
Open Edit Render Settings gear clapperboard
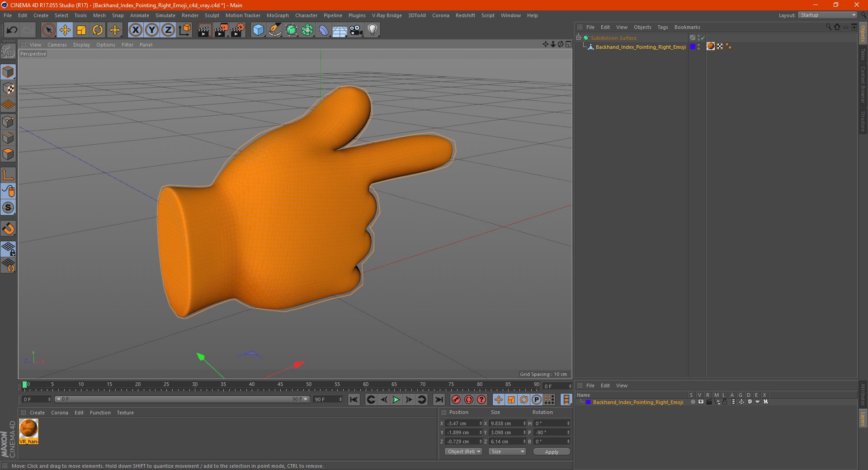click(x=238, y=30)
